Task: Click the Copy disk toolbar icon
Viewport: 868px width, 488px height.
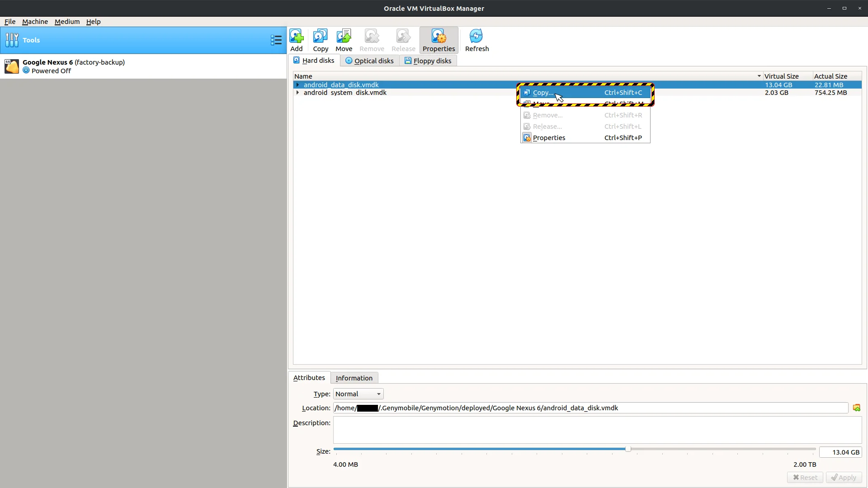Action: tap(321, 40)
